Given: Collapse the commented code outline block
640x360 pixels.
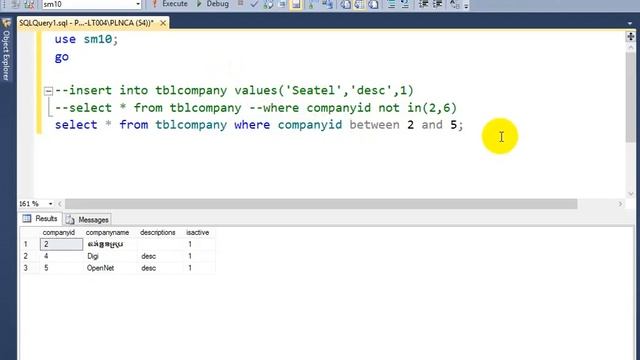Looking at the screenshot, I should [48, 91].
